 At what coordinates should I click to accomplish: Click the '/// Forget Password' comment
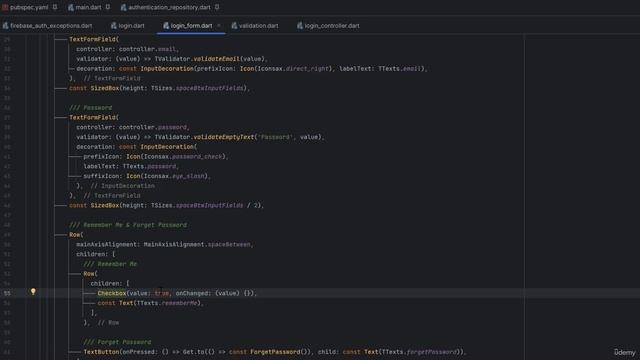coord(117,342)
